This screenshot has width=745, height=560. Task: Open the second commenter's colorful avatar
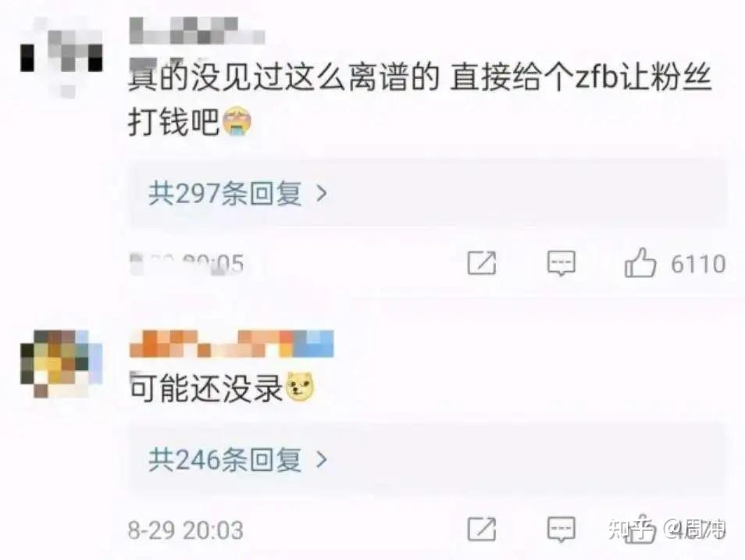click(62, 364)
